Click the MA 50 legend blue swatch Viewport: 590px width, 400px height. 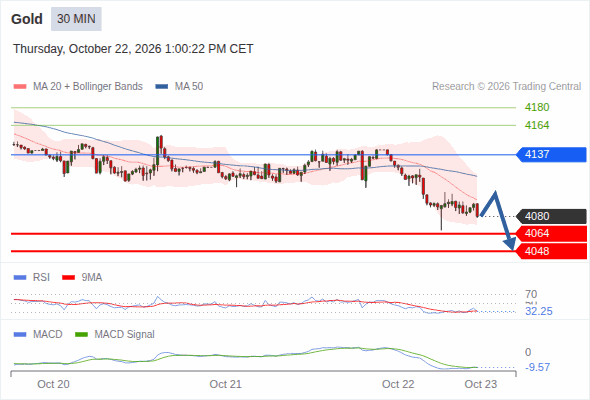tap(162, 87)
